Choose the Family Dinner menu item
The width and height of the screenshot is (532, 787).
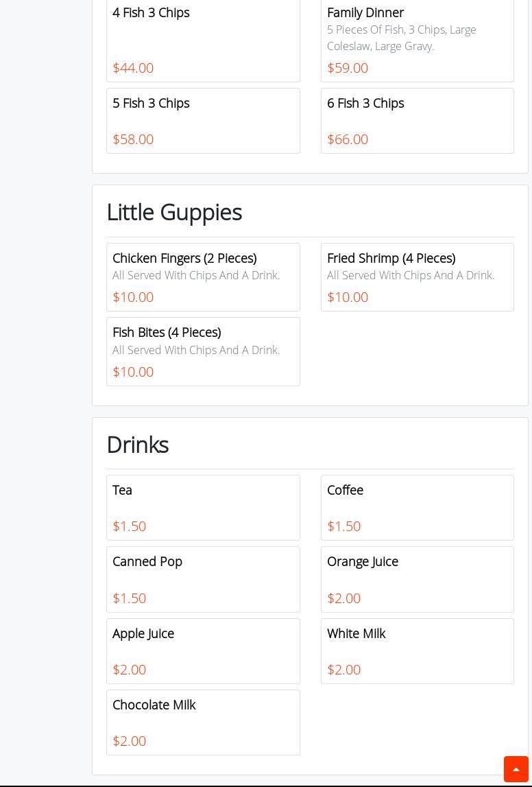click(x=417, y=40)
